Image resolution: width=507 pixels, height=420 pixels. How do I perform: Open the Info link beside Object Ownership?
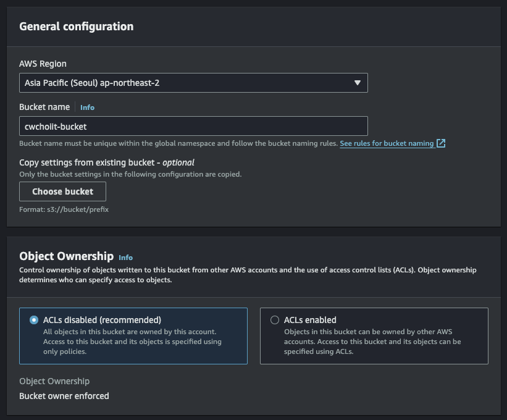click(x=125, y=258)
